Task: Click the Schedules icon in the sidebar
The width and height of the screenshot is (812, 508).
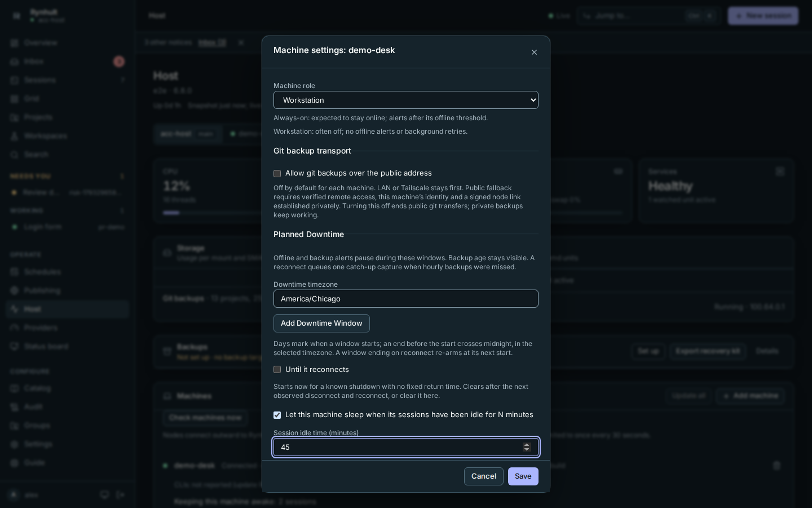Action: [15, 272]
